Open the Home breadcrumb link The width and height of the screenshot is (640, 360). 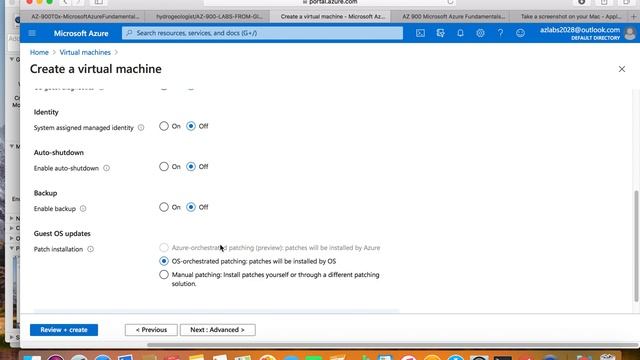39,52
